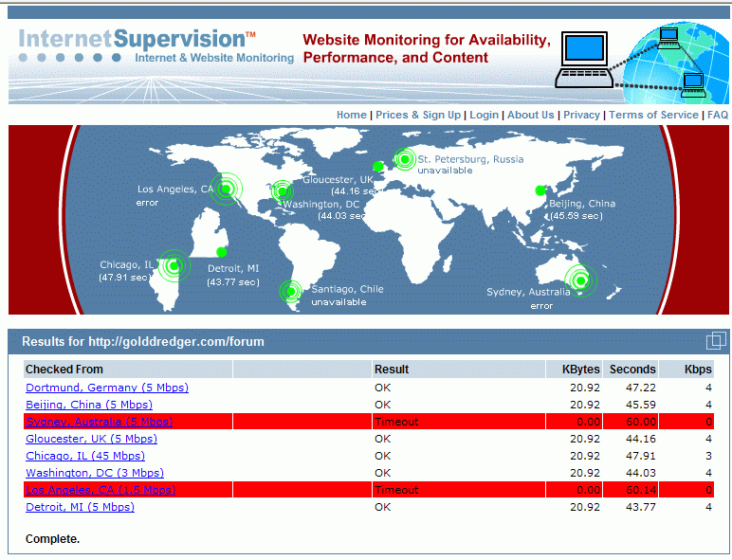Open the Home navigation link
Screen dimensions: 732x560
click(x=352, y=115)
